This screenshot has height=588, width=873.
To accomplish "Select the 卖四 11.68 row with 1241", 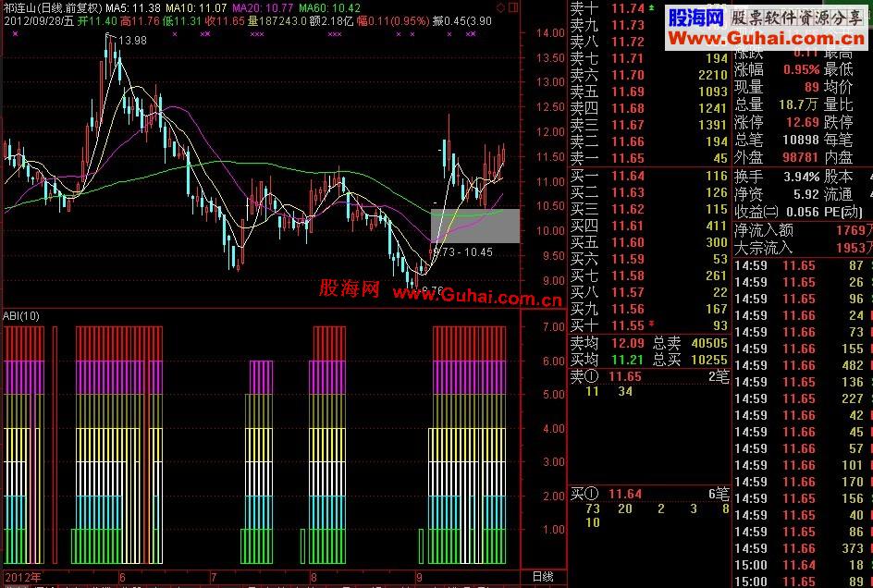I will [x=649, y=108].
